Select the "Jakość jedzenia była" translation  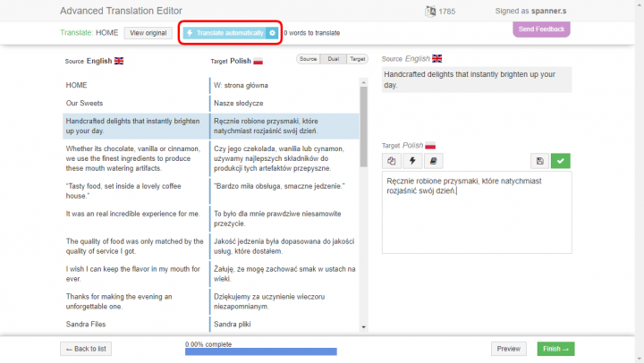click(x=284, y=247)
